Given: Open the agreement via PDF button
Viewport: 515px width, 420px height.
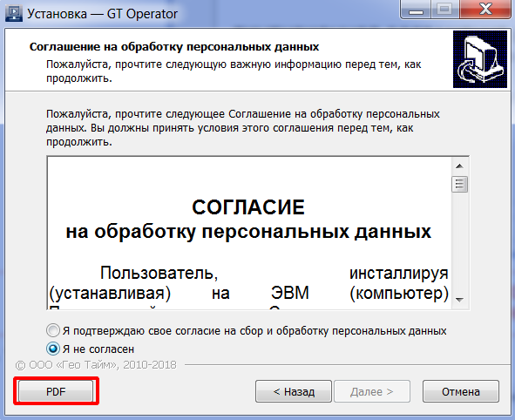Looking at the screenshot, I should pos(56,391).
